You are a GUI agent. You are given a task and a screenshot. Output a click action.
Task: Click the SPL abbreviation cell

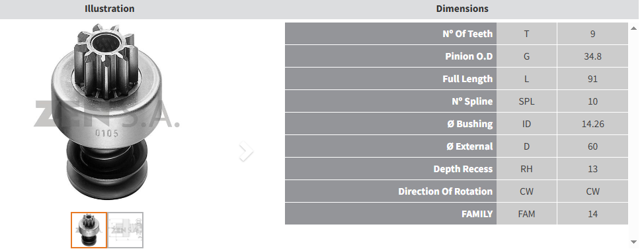[x=526, y=101]
